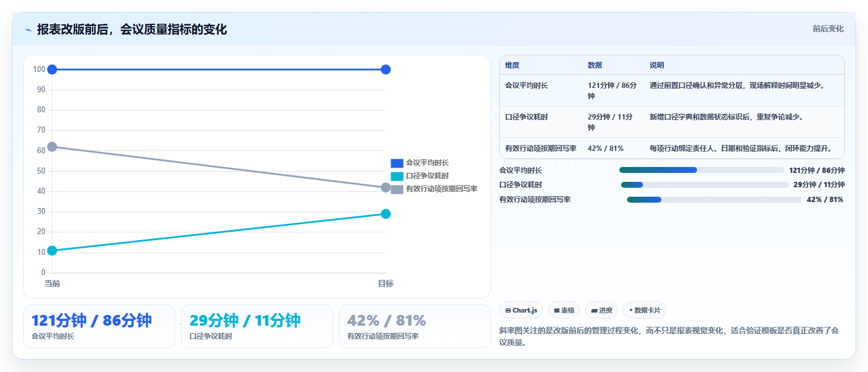Click the gray data point at 当前 near 62
Viewport: 868px width, 372px height.
click(52, 147)
